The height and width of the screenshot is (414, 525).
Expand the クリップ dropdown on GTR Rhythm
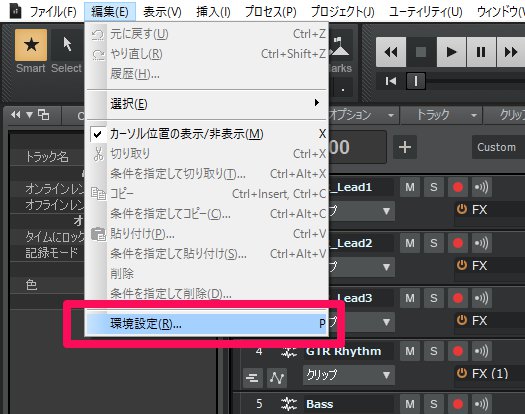point(349,374)
